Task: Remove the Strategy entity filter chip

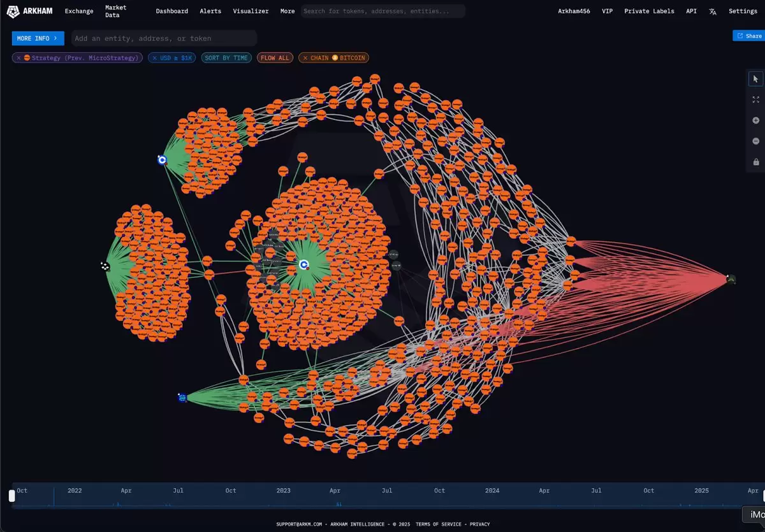Action: pyautogui.click(x=19, y=58)
